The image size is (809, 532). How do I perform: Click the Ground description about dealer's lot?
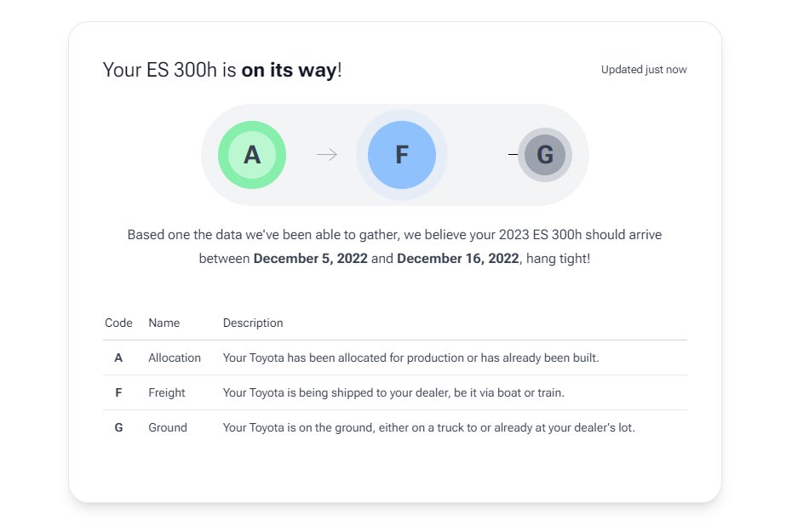click(428, 428)
